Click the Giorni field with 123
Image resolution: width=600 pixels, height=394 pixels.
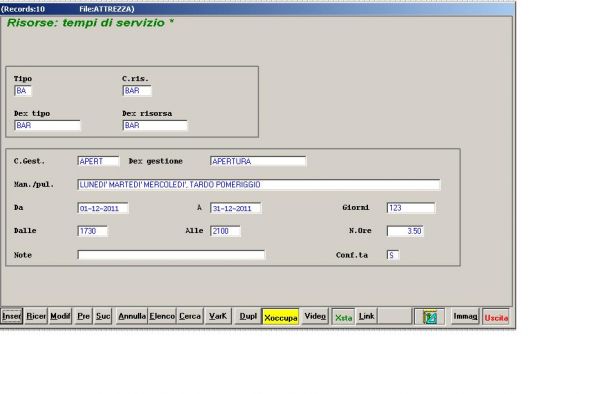pyautogui.click(x=411, y=208)
